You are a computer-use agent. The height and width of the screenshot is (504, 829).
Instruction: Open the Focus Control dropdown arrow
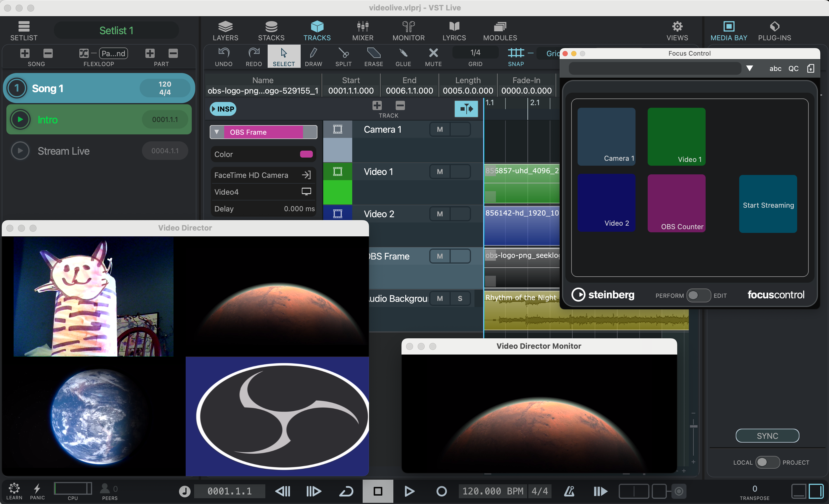pos(750,68)
